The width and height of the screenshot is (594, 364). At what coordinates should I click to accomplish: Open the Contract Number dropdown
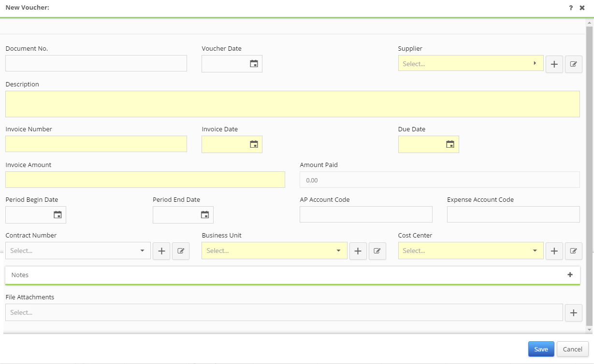click(x=142, y=251)
